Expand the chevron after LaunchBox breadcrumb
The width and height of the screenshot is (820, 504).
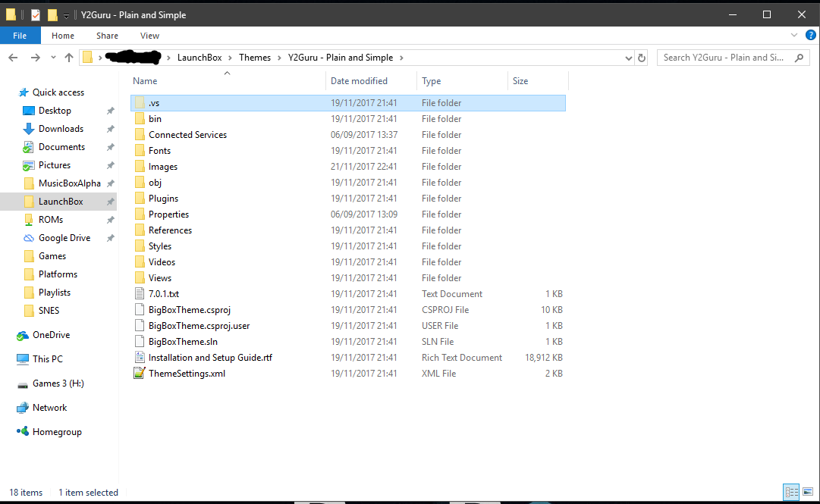point(230,58)
